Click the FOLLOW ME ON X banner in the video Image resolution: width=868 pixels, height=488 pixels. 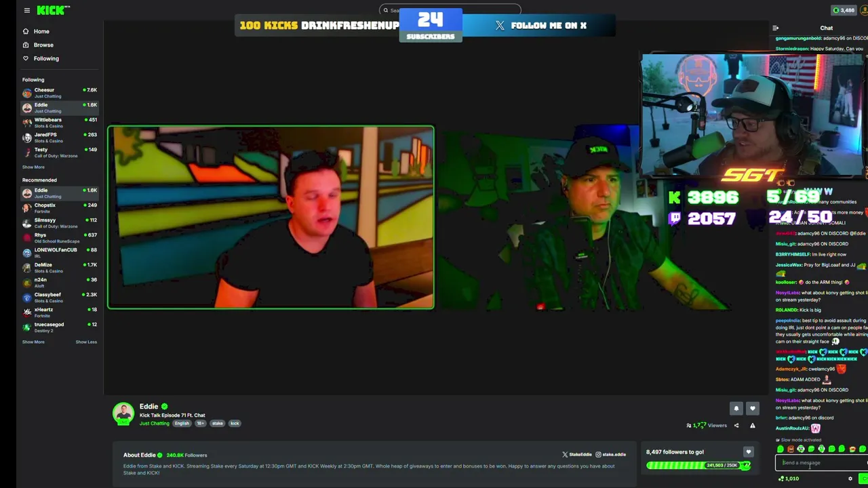[x=540, y=26]
